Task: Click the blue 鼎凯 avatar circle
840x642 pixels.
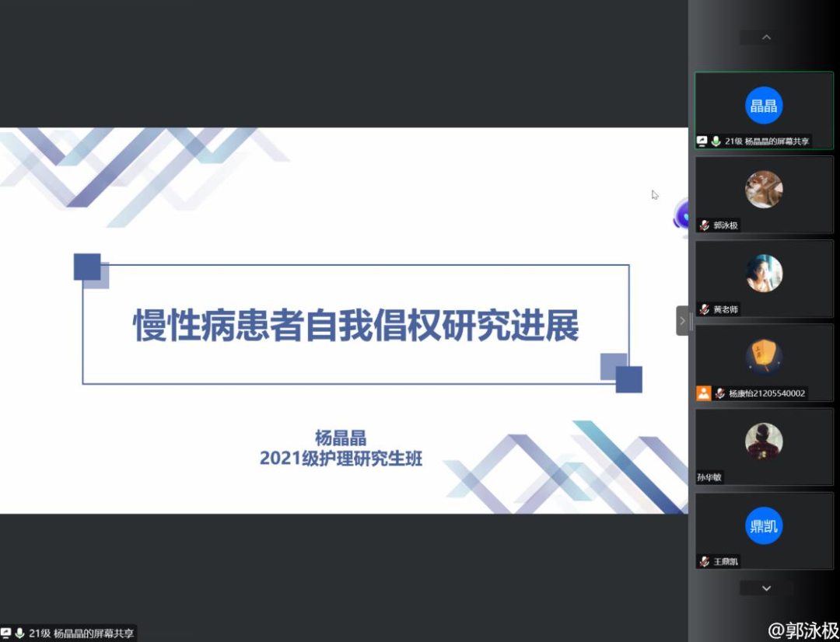Action: pos(764,526)
